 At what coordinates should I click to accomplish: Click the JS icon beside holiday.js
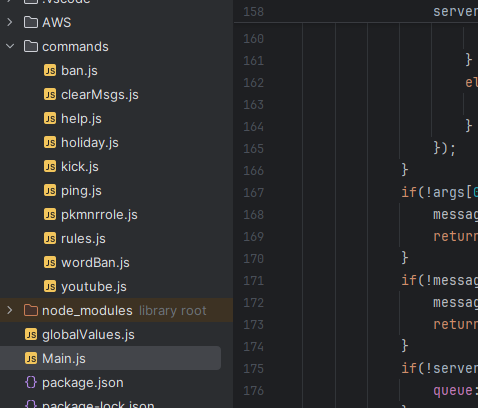pos(50,142)
